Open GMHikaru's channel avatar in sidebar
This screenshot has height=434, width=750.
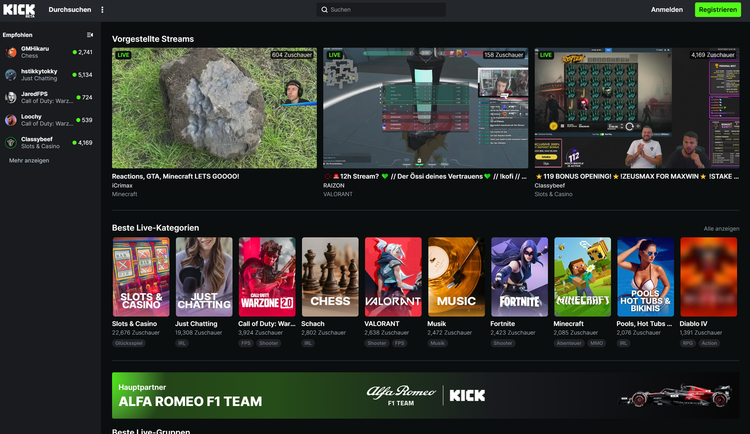coord(12,51)
